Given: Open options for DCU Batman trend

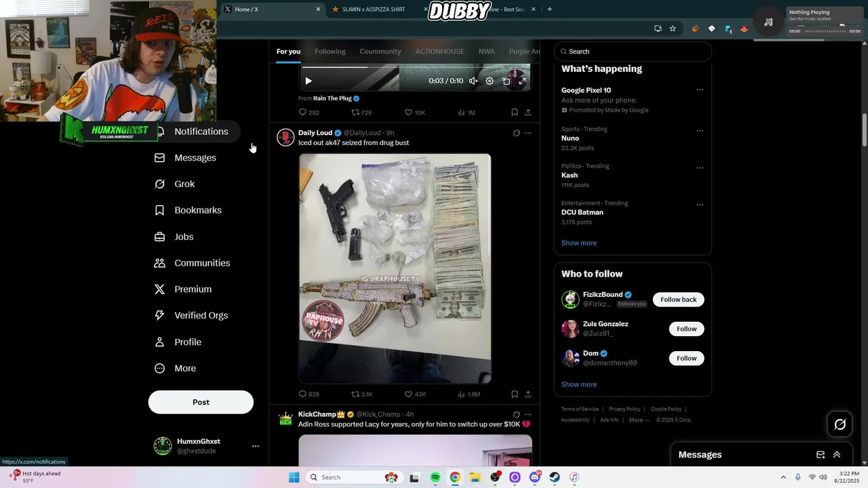Looking at the screenshot, I should [700, 205].
